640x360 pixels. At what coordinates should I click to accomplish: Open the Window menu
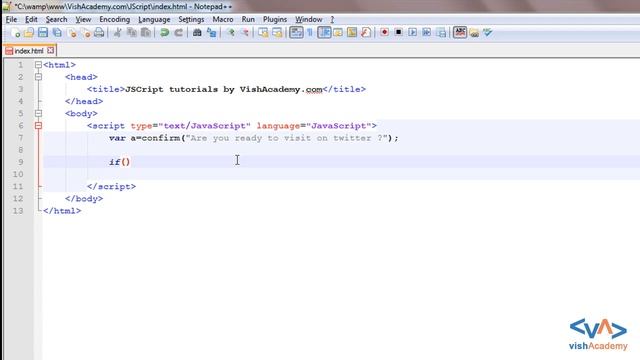pyautogui.click(x=309, y=20)
